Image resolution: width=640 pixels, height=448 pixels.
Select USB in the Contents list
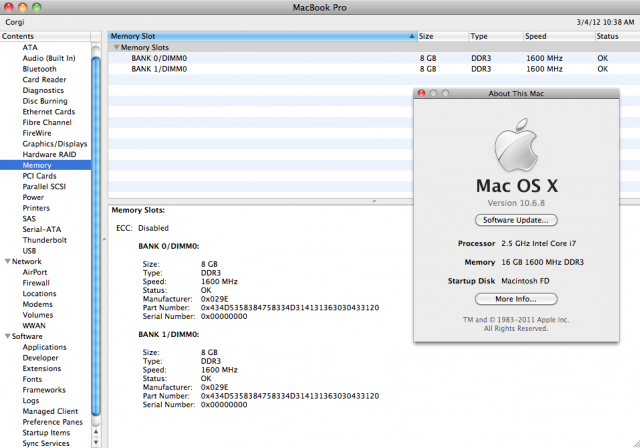(x=29, y=251)
